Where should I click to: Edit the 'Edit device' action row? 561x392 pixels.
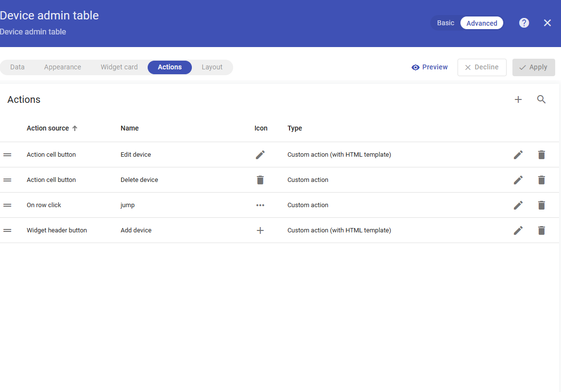pos(518,155)
